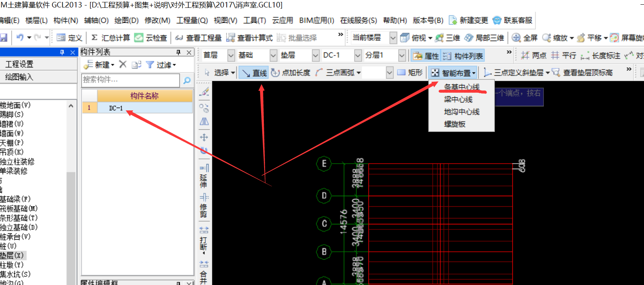Viewport: 644px width, 285px height.
Task: Open the 绘图(D) menu
Action: point(126,20)
